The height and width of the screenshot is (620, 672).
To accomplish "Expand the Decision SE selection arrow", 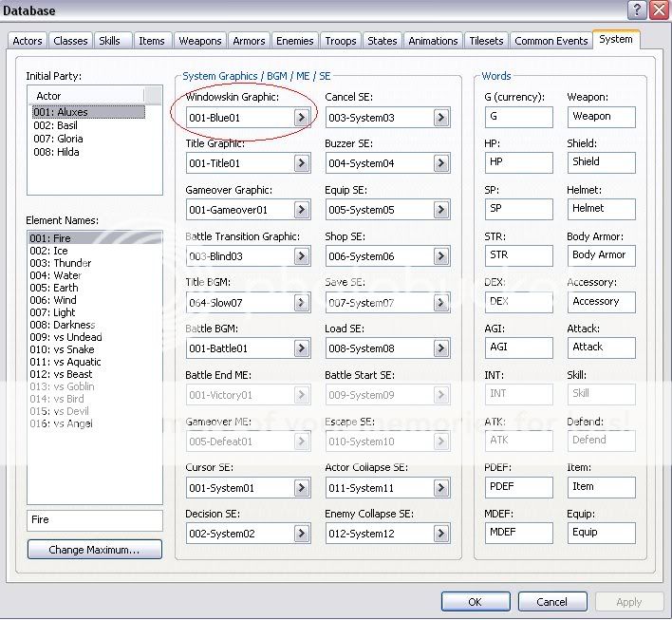I will pyautogui.click(x=301, y=534).
